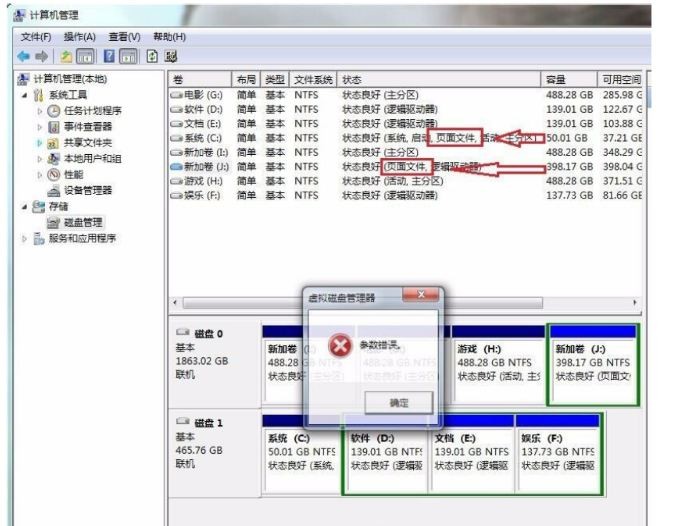Expand the 任务计划程序 tree node
Image resolution: width=676 pixels, height=526 pixels.
41,111
